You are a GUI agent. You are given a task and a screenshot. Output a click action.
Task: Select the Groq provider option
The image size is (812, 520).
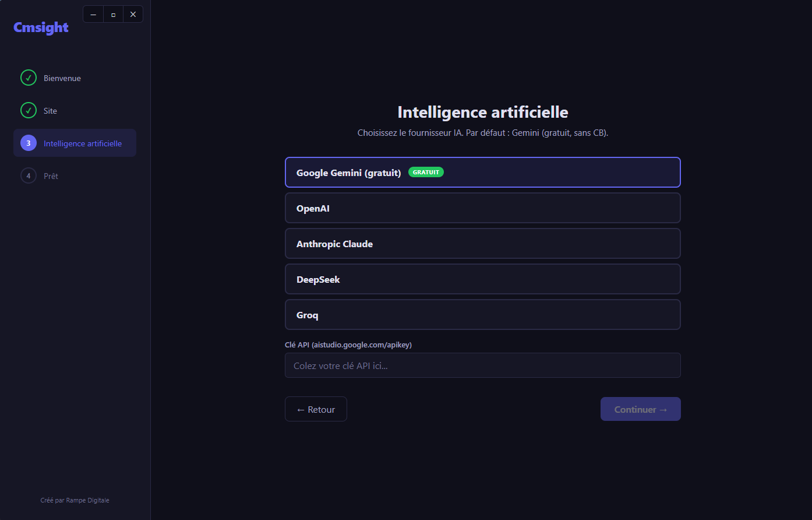coord(482,315)
